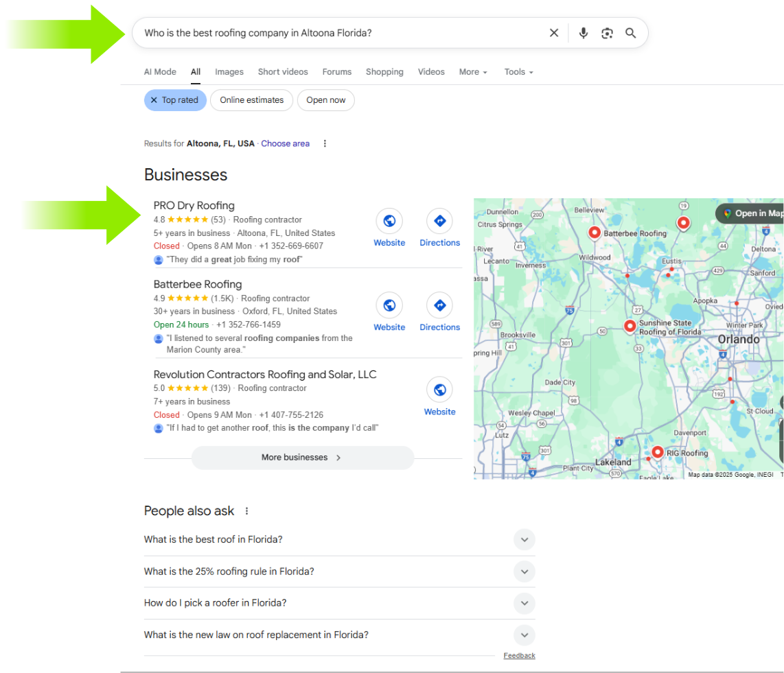Open the options menu beside Choose area
The width and height of the screenshot is (784, 673).
pyautogui.click(x=325, y=143)
